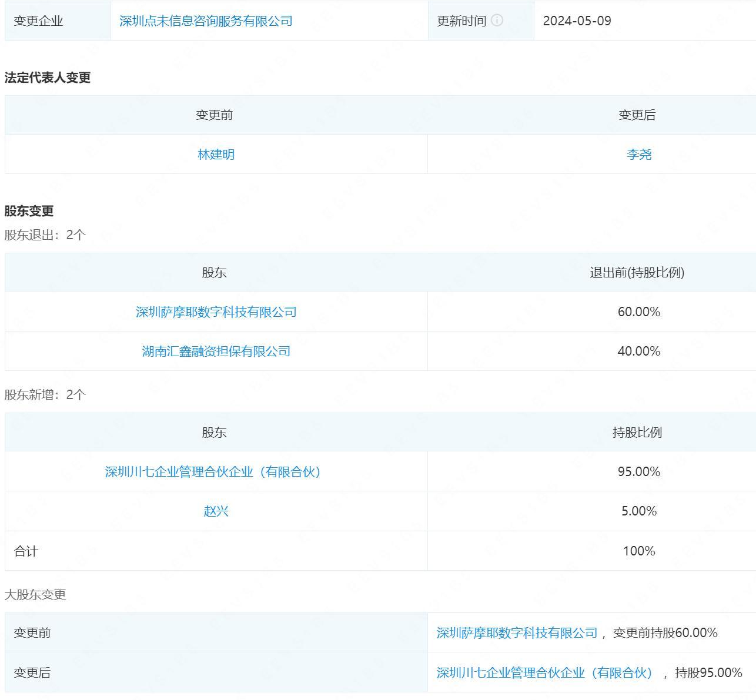The width and height of the screenshot is (756, 700).
Task: Click the 股东退出：2个 label
Action: (x=45, y=235)
